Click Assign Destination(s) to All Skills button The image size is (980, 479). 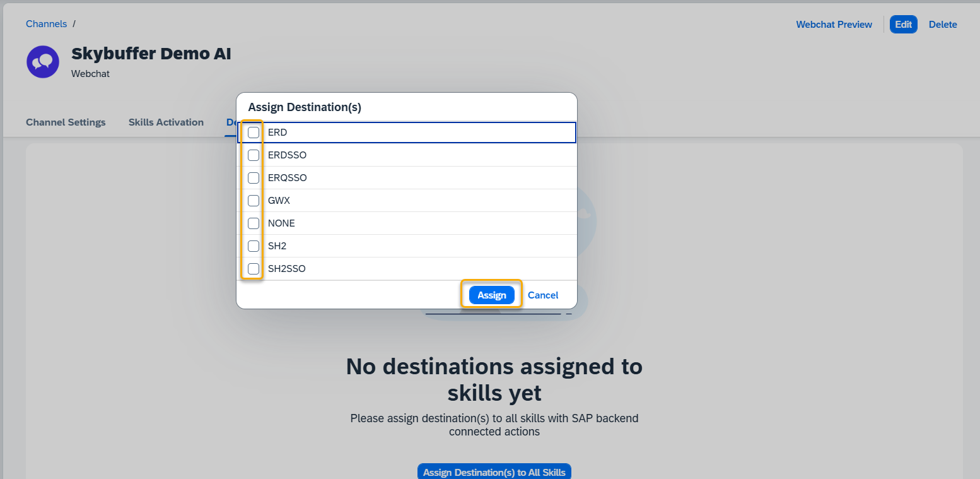tap(494, 472)
